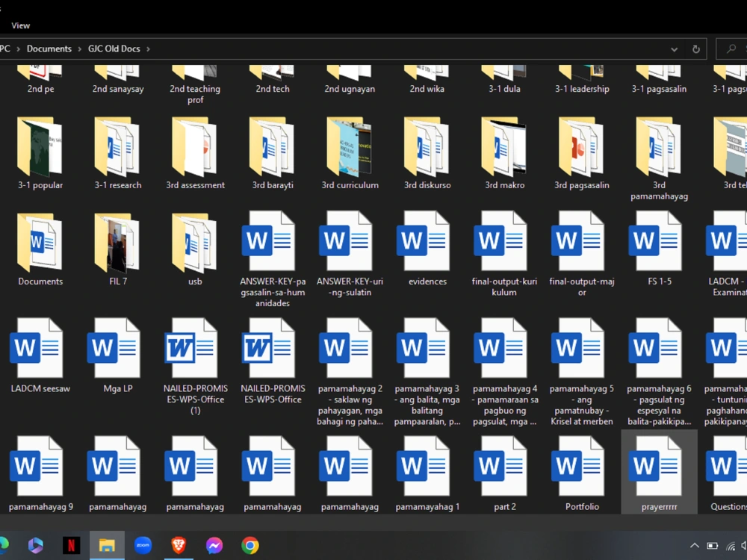Click the 3-1 leadership folder label

[582, 89]
